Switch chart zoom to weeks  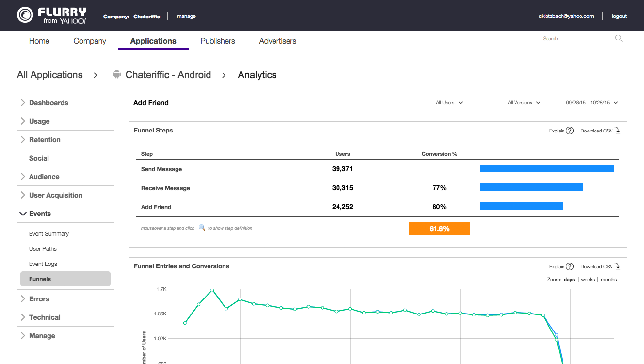[x=588, y=280]
